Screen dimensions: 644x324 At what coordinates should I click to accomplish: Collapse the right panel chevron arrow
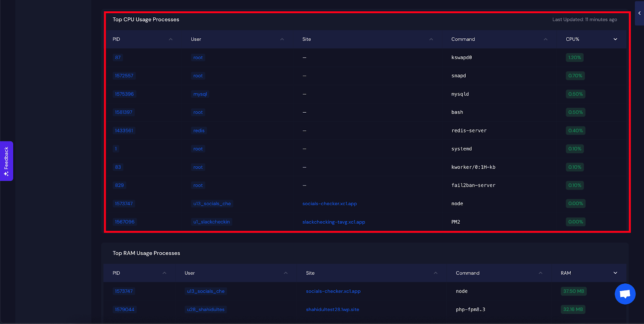[639, 13]
